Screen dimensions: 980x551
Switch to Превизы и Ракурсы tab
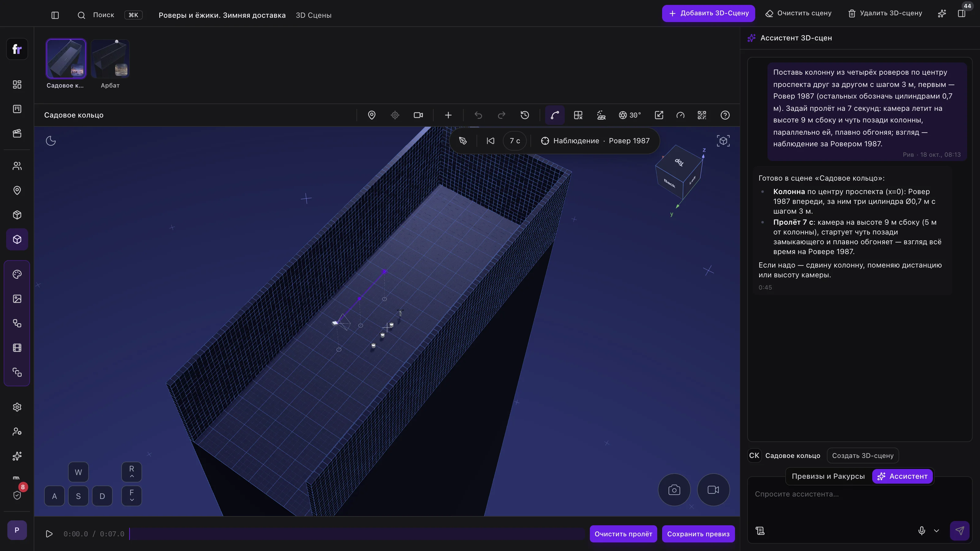pyautogui.click(x=828, y=476)
